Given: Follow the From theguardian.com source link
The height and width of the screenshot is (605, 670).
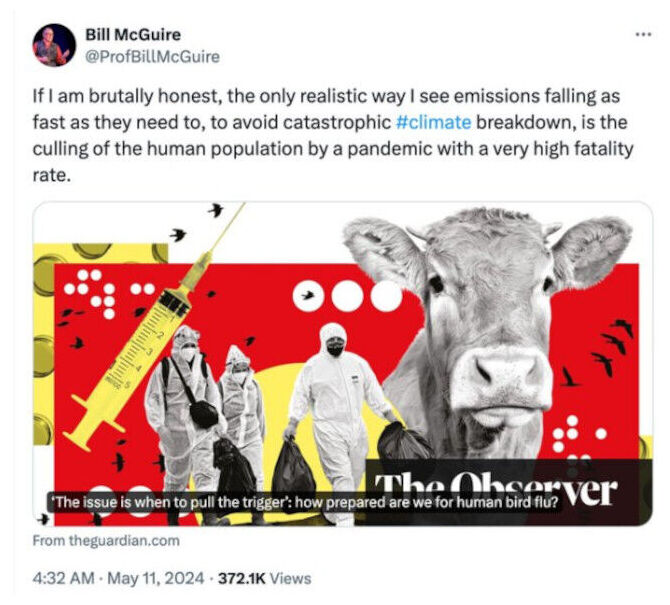Looking at the screenshot, I should coord(106,540).
